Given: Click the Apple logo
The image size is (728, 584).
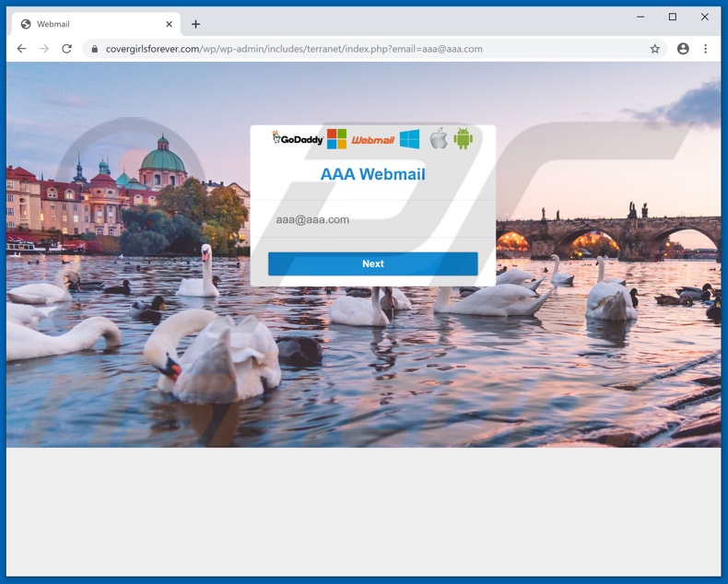Looking at the screenshot, I should 439,138.
